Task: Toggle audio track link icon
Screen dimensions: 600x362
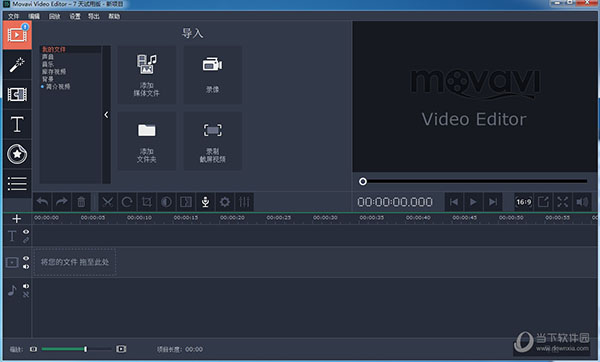Action: point(26,295)
